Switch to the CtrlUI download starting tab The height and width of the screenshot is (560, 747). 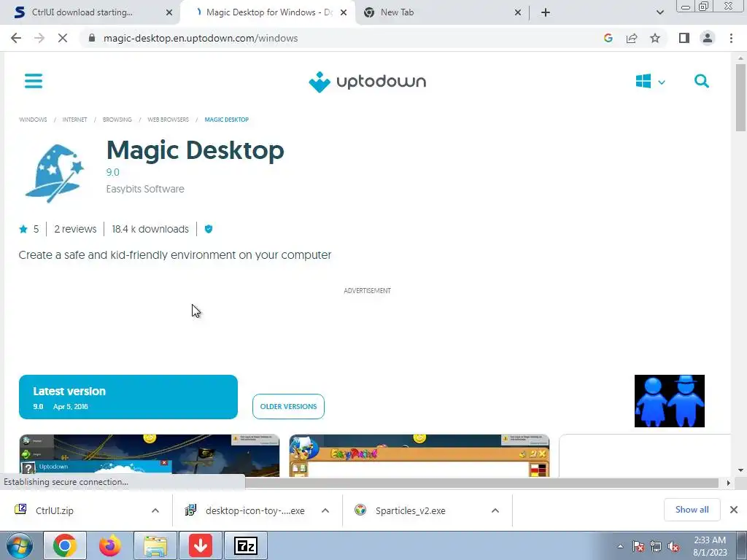tap(81, 12)
